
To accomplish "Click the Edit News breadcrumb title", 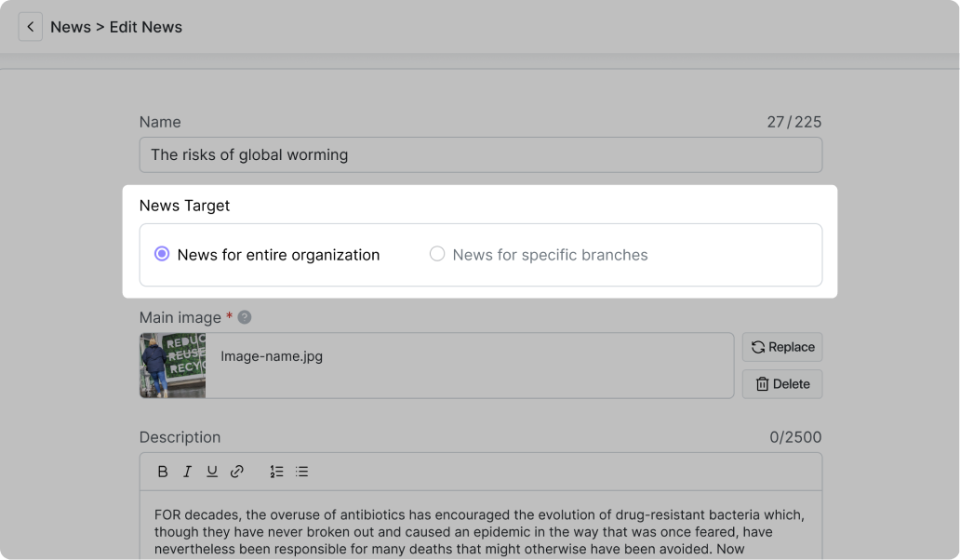I will click(146, 27).
